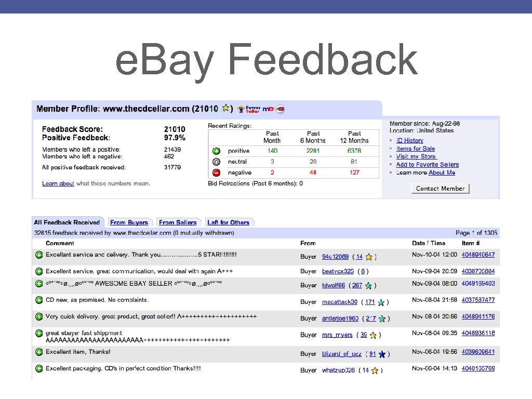Open item number 4037587477

pyautogui.click(x=478, y=300)
